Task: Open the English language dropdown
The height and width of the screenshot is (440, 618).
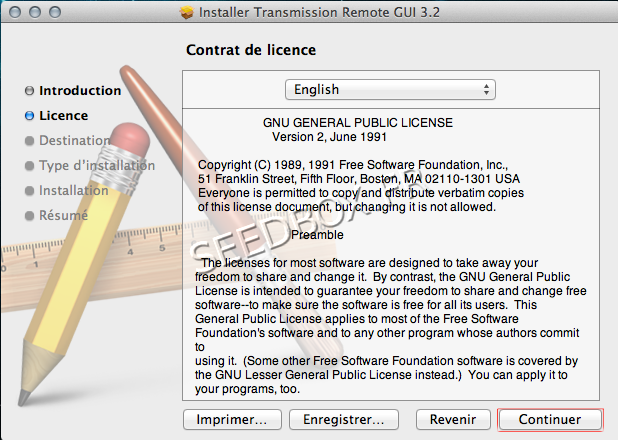Action: (391, 90)
